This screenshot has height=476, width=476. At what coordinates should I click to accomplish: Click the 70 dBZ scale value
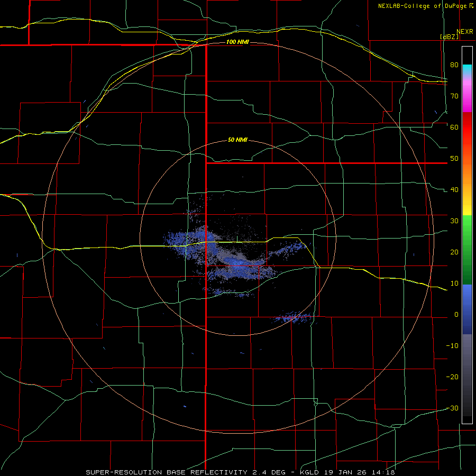454,96
